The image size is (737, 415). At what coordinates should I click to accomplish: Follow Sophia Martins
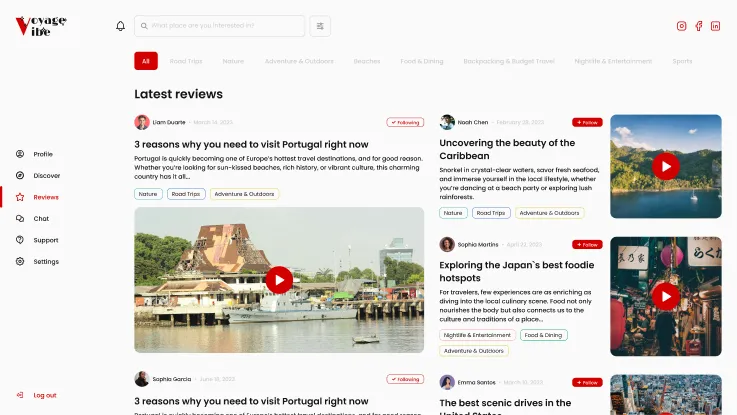click(587, 244)
